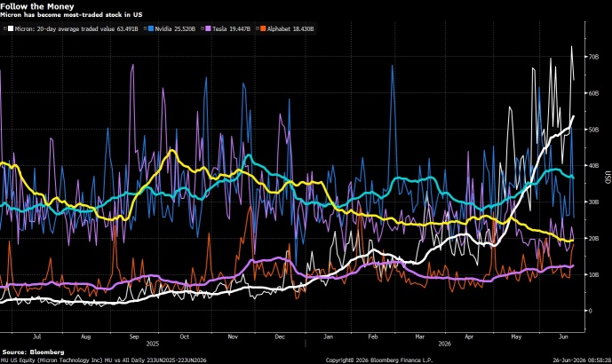
Task: Click the 60B y-axis label
Action: click(x=593, y=93)
